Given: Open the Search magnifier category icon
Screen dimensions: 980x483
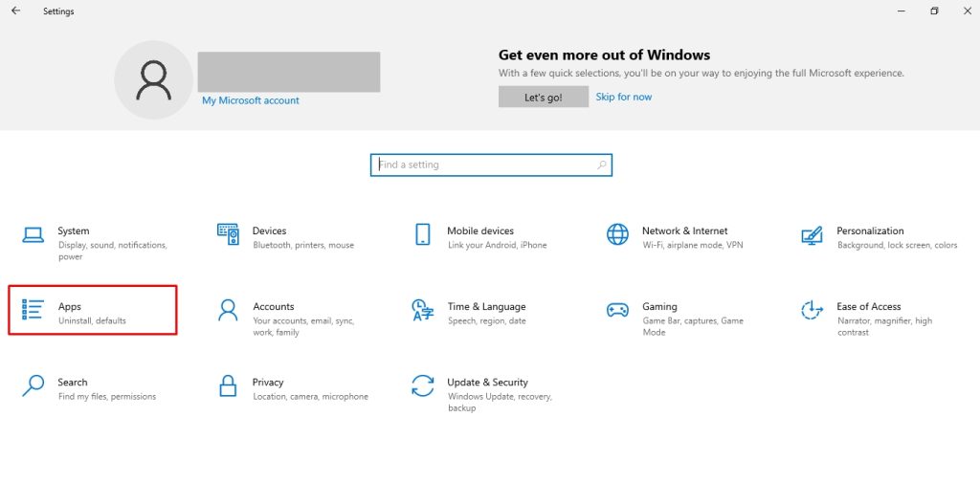Looking at the screenshot, I should (x=33, y=385).
